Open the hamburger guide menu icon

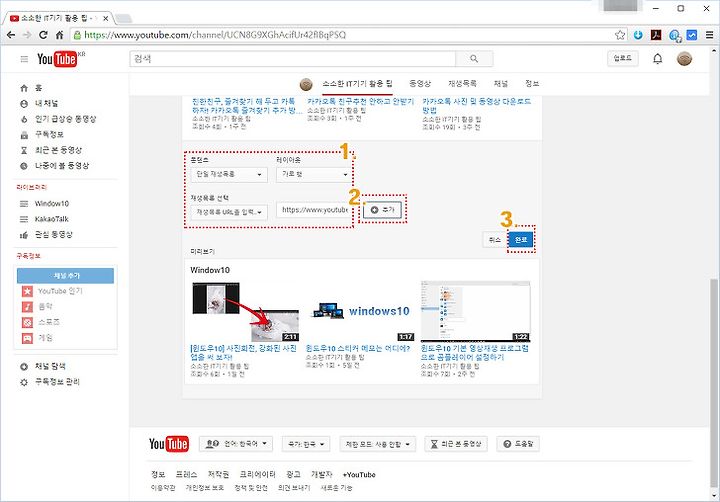coord(24,59)
